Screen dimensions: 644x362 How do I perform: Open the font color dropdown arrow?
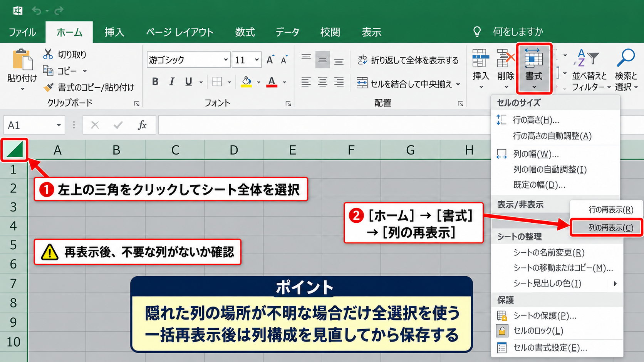[x=285, y=82]
